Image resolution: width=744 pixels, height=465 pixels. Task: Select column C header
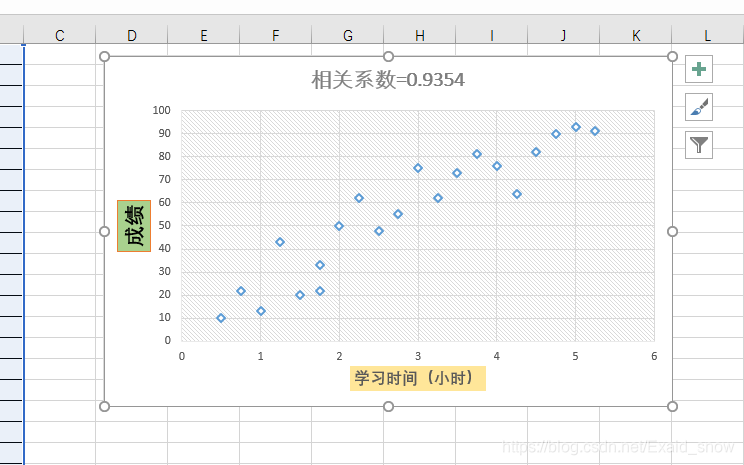point(59,35)
